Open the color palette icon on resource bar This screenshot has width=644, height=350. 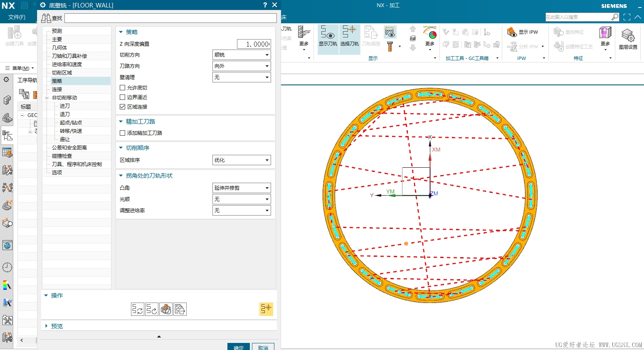coord(7,285)
